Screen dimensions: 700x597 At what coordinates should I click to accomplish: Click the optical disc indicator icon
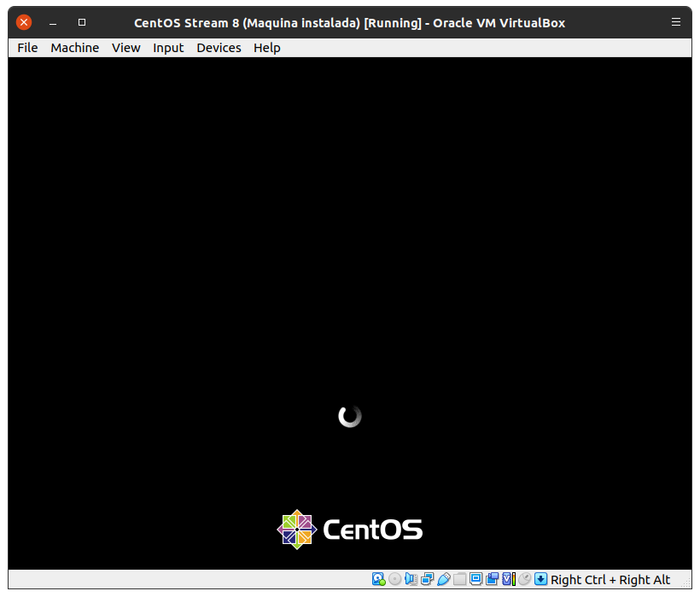click(394, 579)
